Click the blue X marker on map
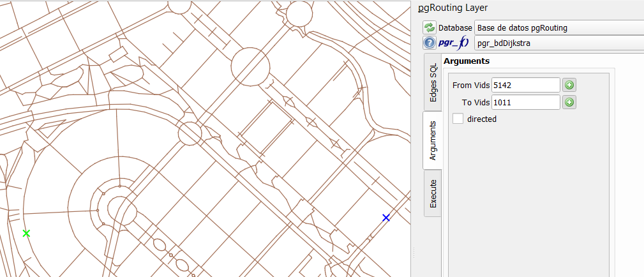 [386, 218]
